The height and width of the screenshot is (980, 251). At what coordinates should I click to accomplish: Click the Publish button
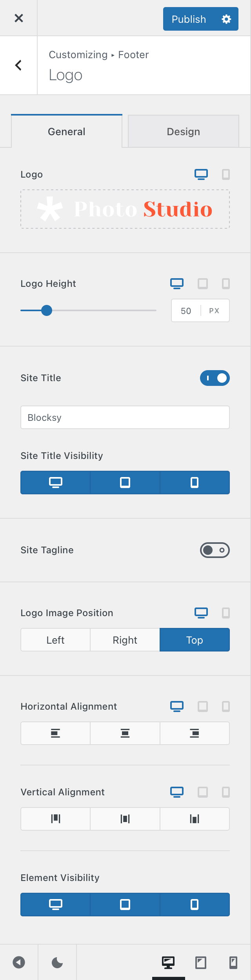pos(189,19)
